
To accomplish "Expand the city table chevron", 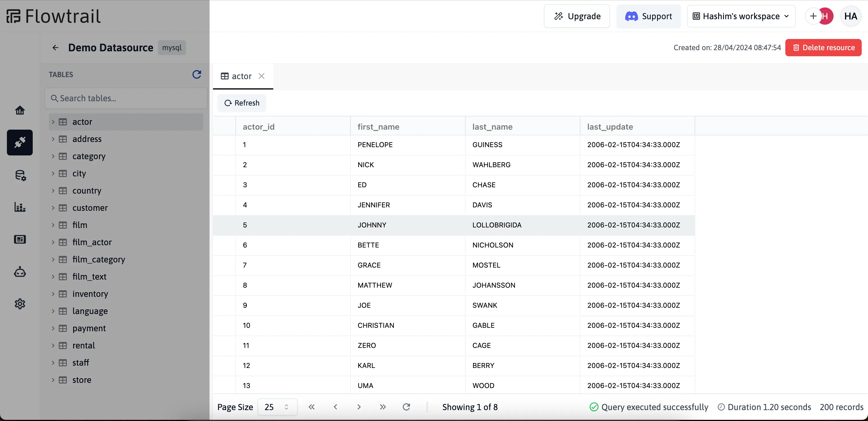I will [x=53, y=173].
